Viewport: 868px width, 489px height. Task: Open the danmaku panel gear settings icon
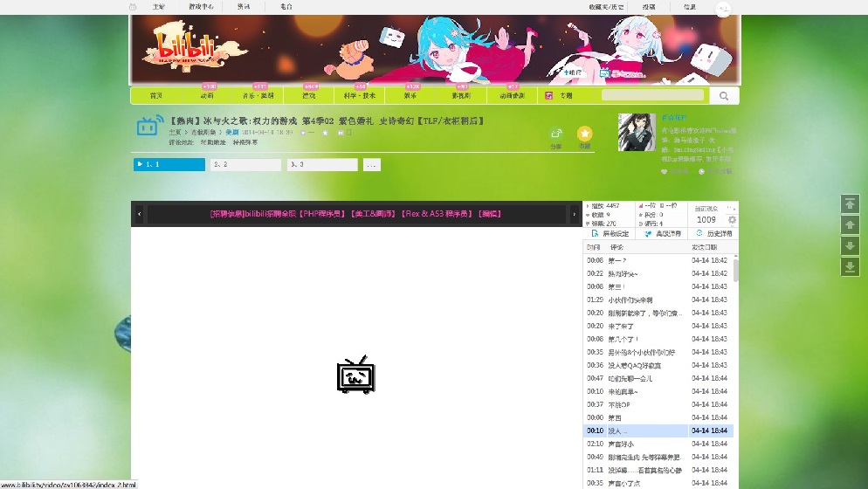[x=732, y=220]
